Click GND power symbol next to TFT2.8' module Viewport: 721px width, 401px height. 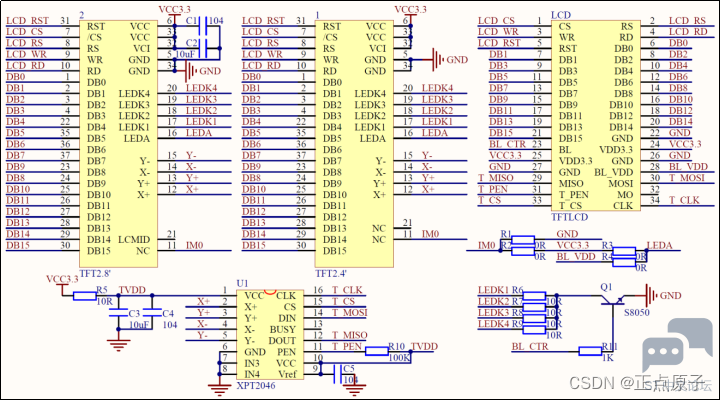[191, 71]
